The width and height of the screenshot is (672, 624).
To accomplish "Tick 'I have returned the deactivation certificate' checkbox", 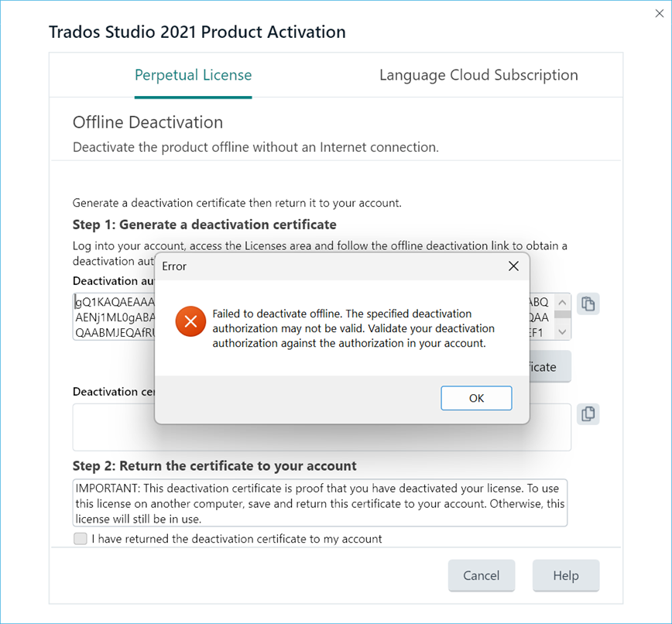I will (x=81, y=539).
